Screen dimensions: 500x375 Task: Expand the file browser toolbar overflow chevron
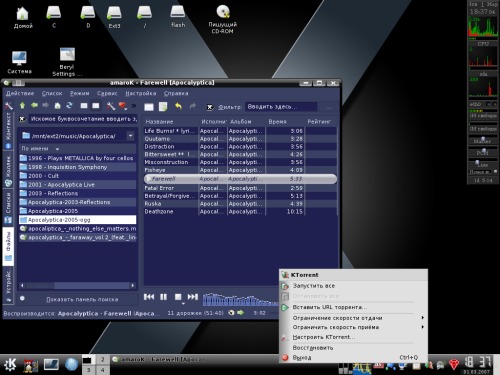coord(134,106)
